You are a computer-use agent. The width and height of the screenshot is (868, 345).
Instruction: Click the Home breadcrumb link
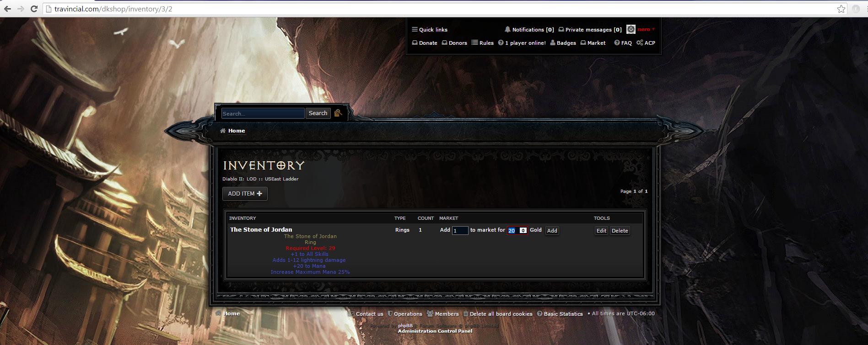[x=237, y=131]
